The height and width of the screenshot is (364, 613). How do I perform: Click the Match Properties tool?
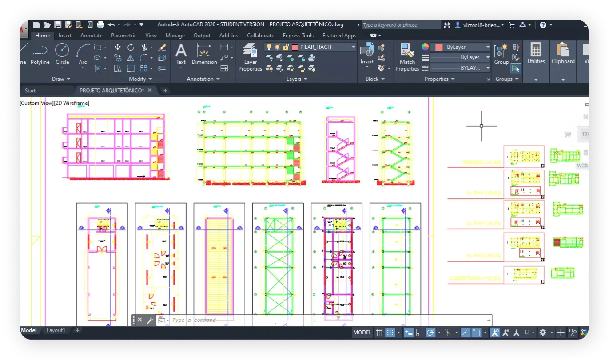[x=407, y=57]
